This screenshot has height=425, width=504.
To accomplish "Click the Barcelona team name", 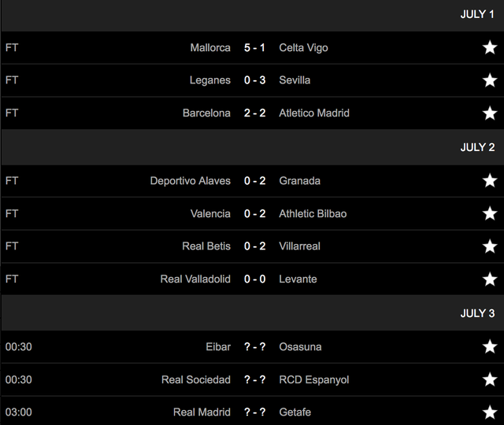I will click(x=206, y=113).
